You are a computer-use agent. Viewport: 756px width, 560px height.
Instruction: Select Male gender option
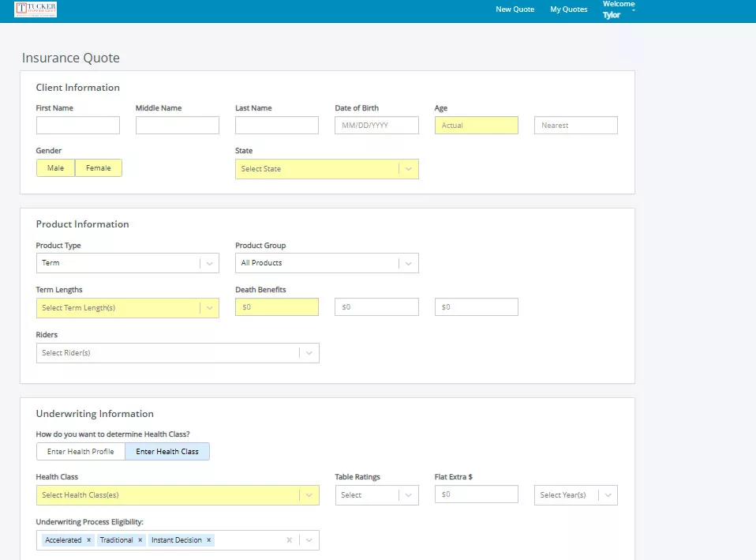[x=55, y=168]
